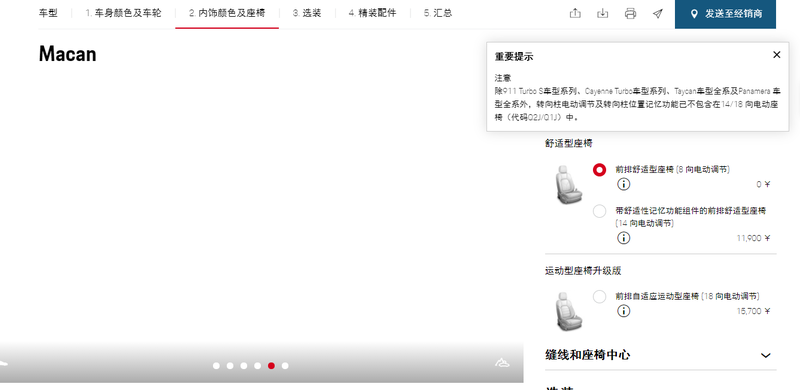Open info icon for 14向电动调节 seat
Viewport: 800px width, 390px height.
[623, 238]
